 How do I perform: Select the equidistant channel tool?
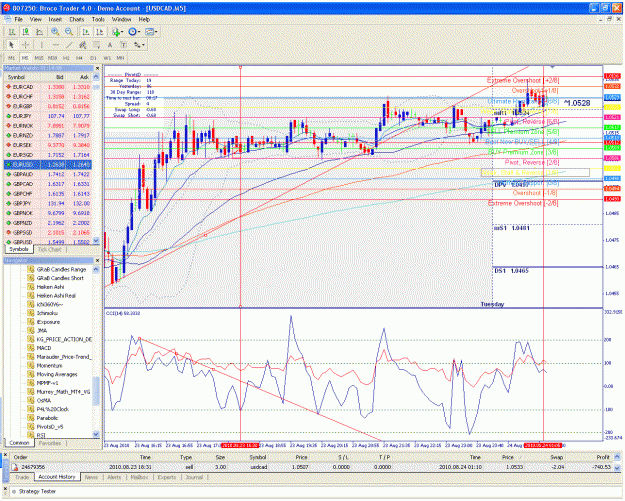coord(83,45)
